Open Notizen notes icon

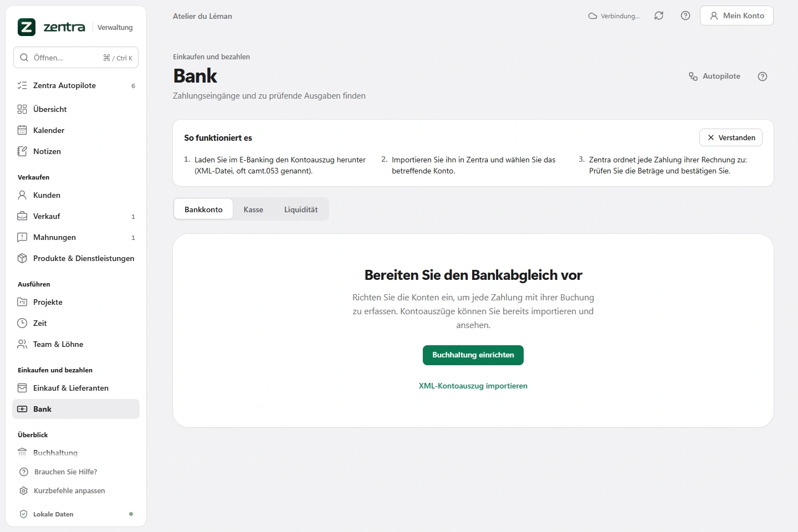22,151
